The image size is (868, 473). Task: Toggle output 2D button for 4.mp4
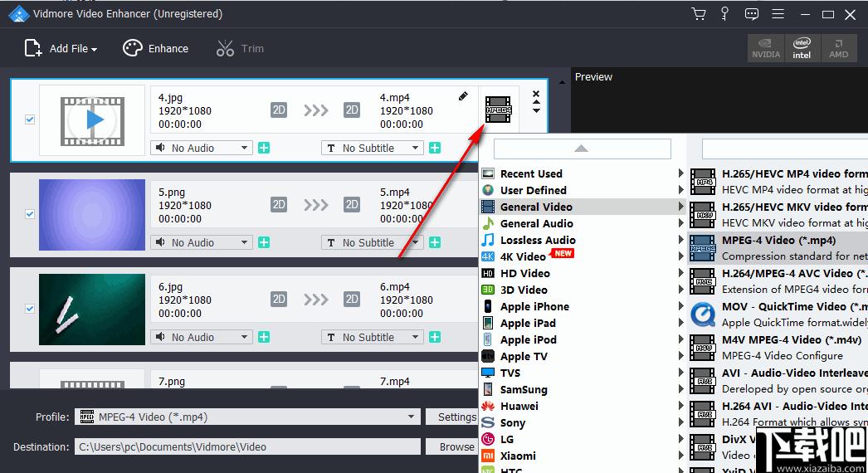tap(352, 110)
